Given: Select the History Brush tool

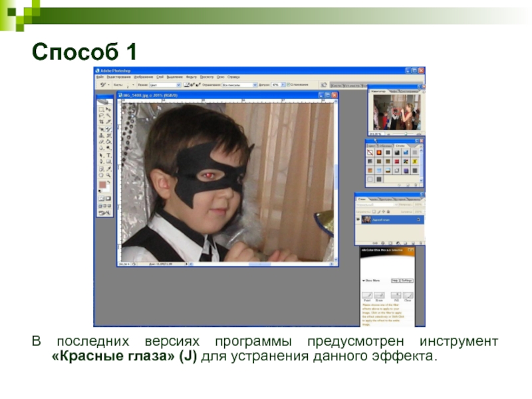Looking at the screenshot, I should [108, 136].
